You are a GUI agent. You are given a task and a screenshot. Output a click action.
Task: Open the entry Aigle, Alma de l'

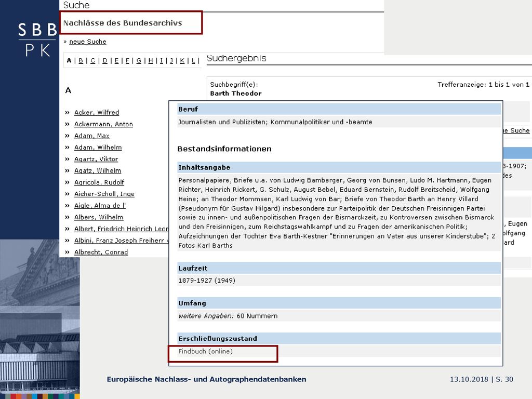click(100, 206)
